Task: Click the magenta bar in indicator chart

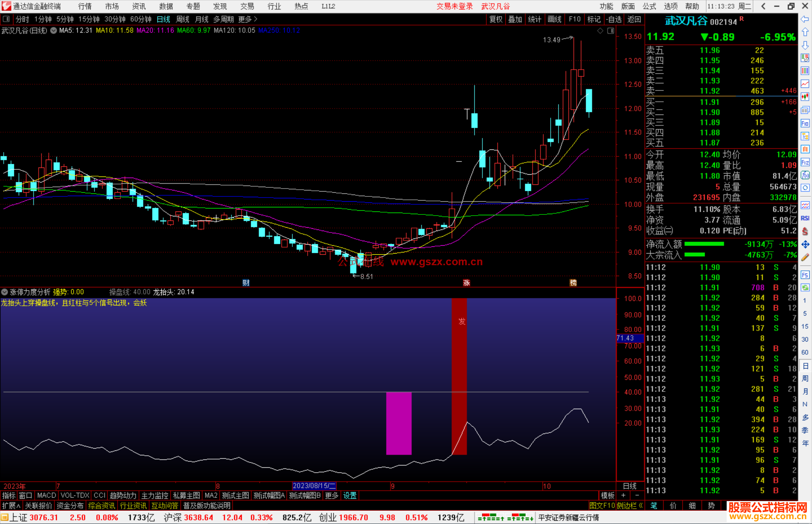Action: click(398, 423)
